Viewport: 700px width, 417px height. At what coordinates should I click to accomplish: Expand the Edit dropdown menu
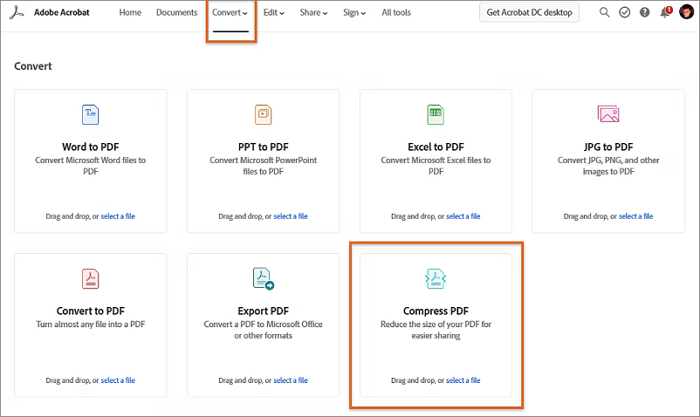pyautogui.click(x=274, y=13)
